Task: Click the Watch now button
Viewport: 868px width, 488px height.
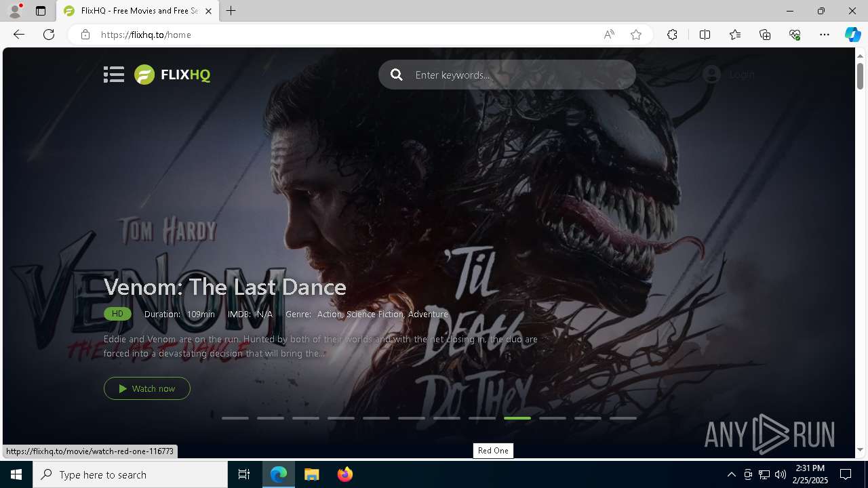Action: tap(147, 388)
